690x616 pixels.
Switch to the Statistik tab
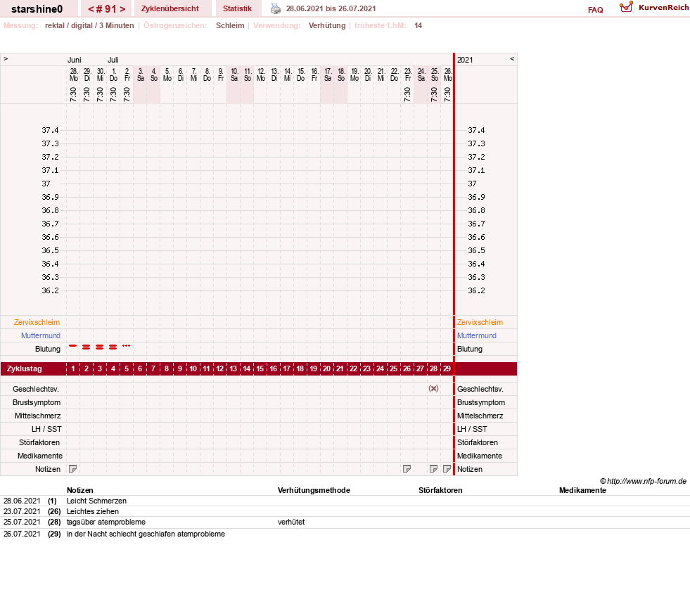click(237, 8)
